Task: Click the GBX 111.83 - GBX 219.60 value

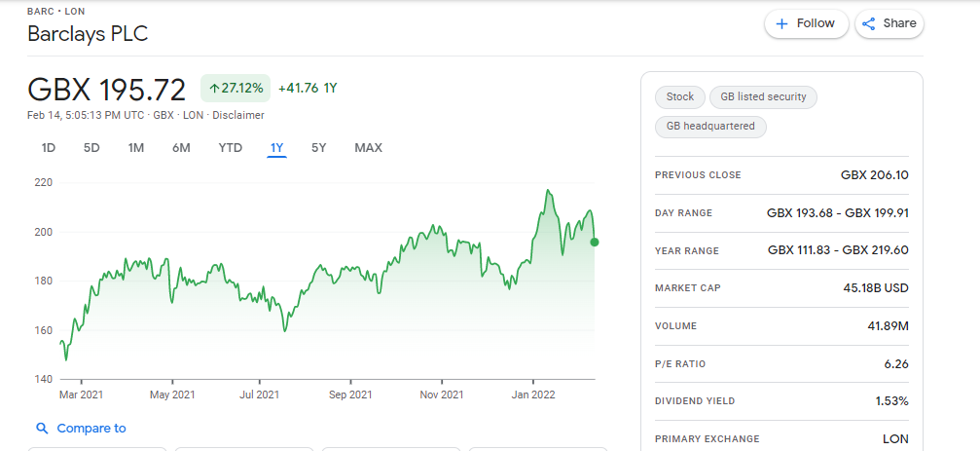Action: [838, 250]
